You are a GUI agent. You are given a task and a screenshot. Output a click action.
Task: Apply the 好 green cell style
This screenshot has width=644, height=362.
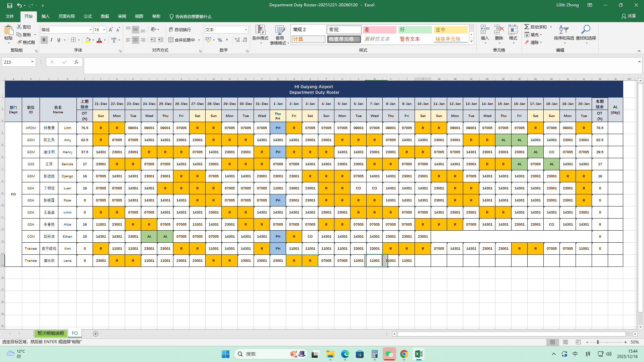point(415,30)
